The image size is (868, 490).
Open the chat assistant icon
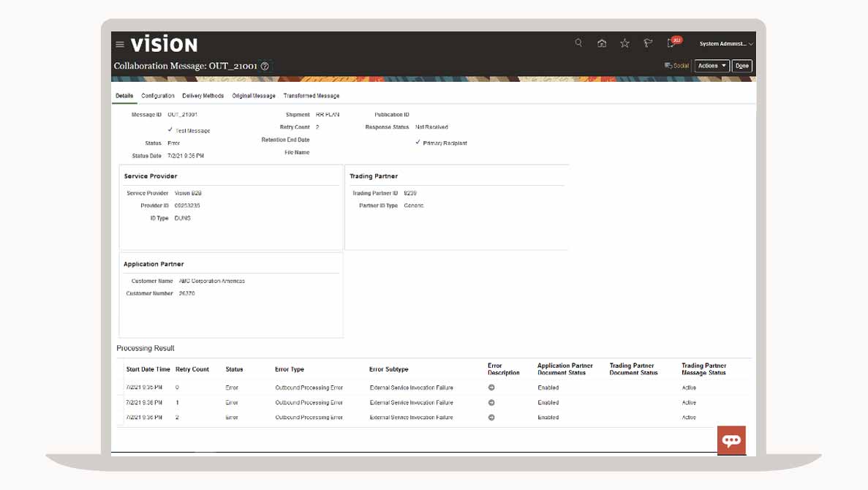coord(731,440)
